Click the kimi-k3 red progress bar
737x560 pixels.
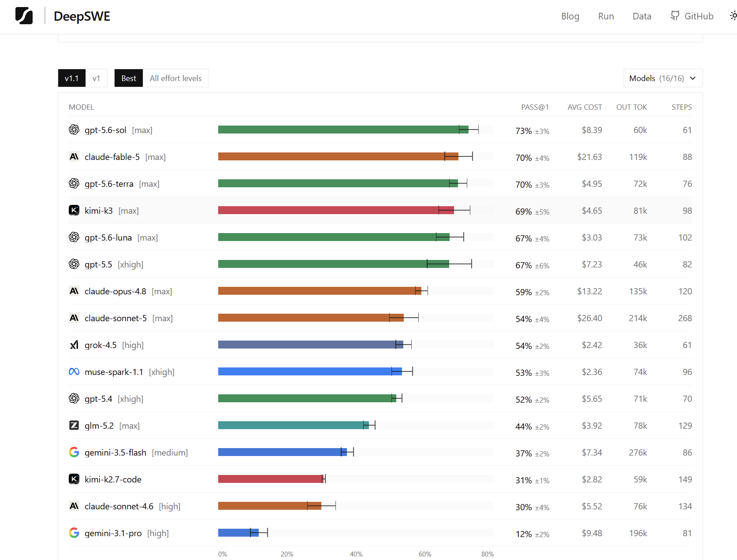336,210
